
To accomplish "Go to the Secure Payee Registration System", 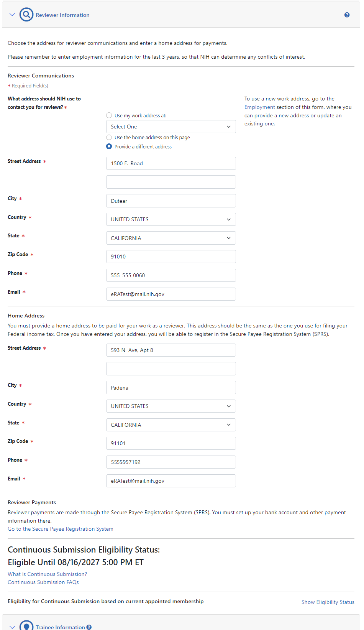I will coord(61,529).
